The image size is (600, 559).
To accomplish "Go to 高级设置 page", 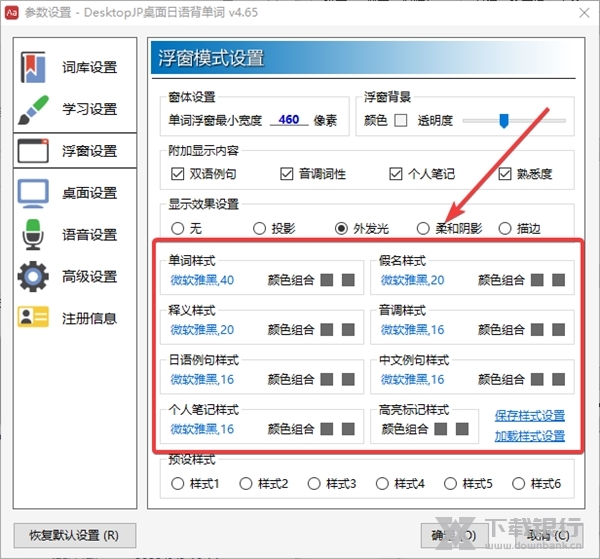I will click(x=75, y=276).
